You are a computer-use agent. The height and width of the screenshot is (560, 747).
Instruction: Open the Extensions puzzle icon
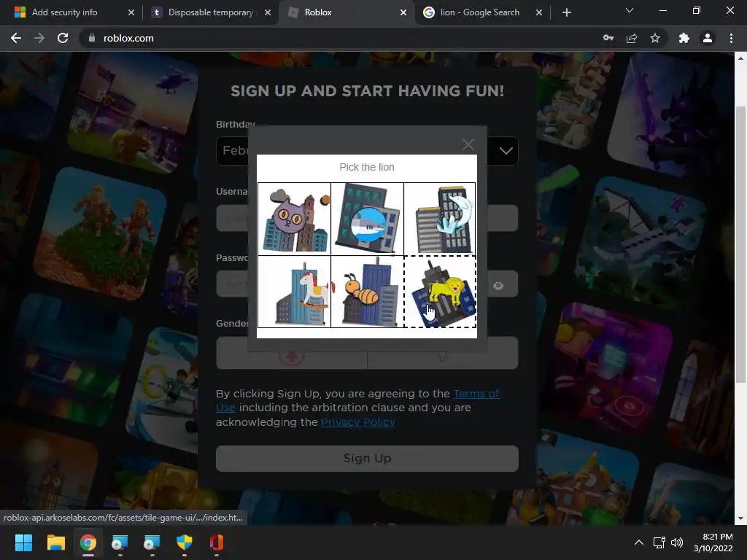point(684,38)
